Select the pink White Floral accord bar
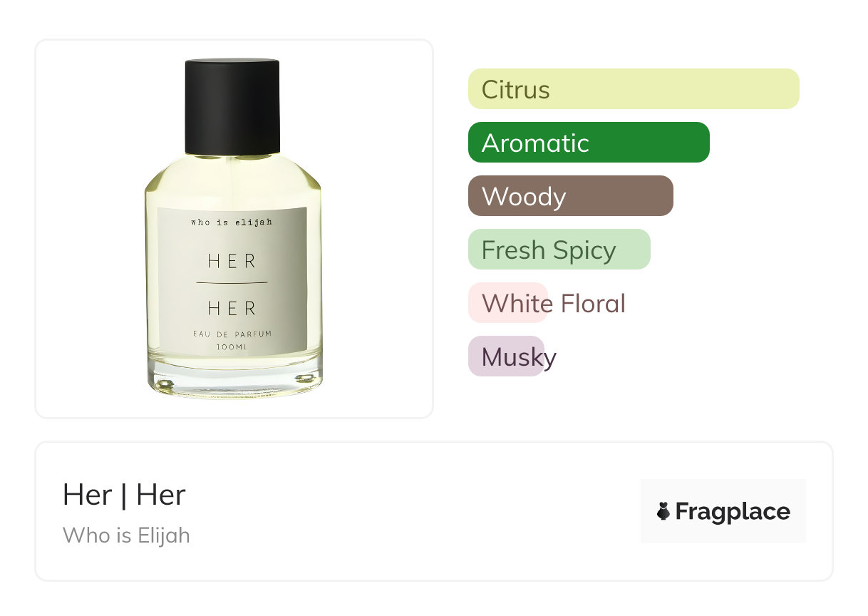This screenshot has height=616, width=868. (507, 303)
